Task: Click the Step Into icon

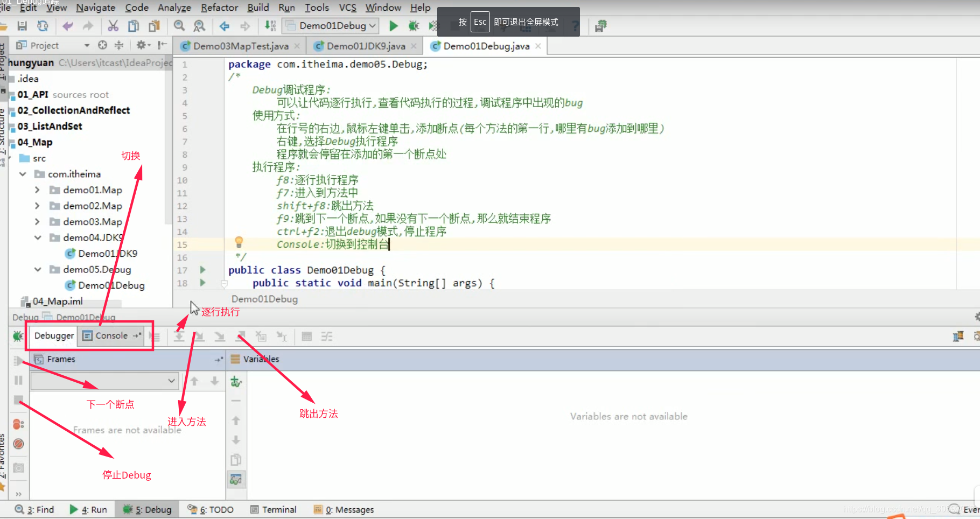Action: (199, 337)
